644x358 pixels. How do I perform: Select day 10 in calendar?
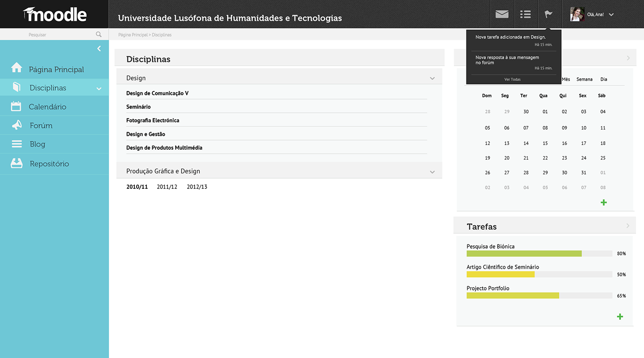coord(584,128)
